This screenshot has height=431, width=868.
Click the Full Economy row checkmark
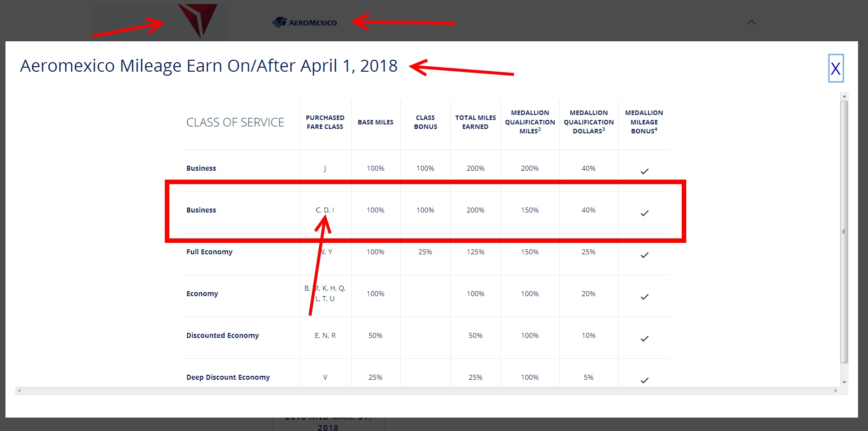[644, 255]
